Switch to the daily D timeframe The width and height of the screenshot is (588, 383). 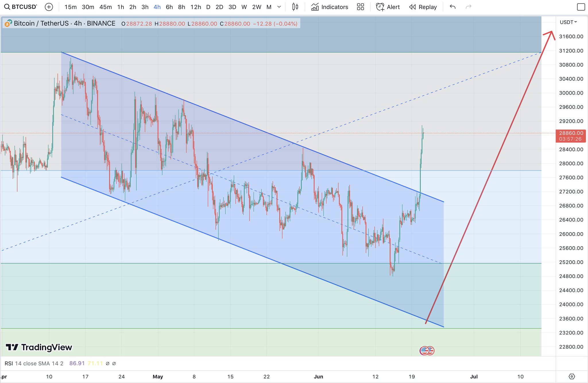point(208,7)
